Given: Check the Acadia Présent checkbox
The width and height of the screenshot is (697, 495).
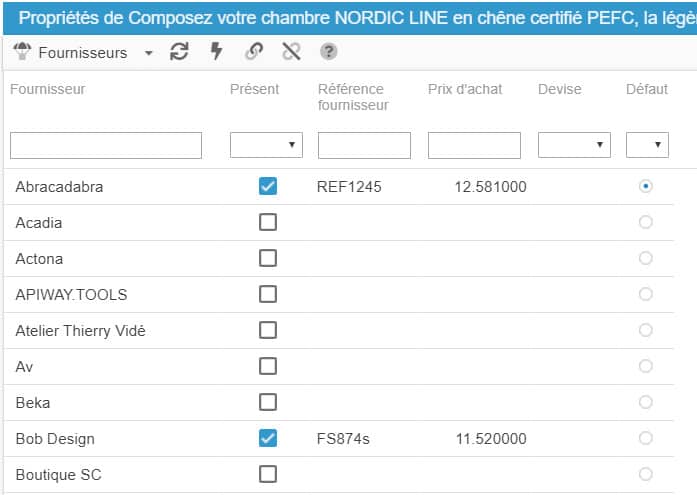Looking at the screenshot, I should pyautogui.click(x=268, y=222).
